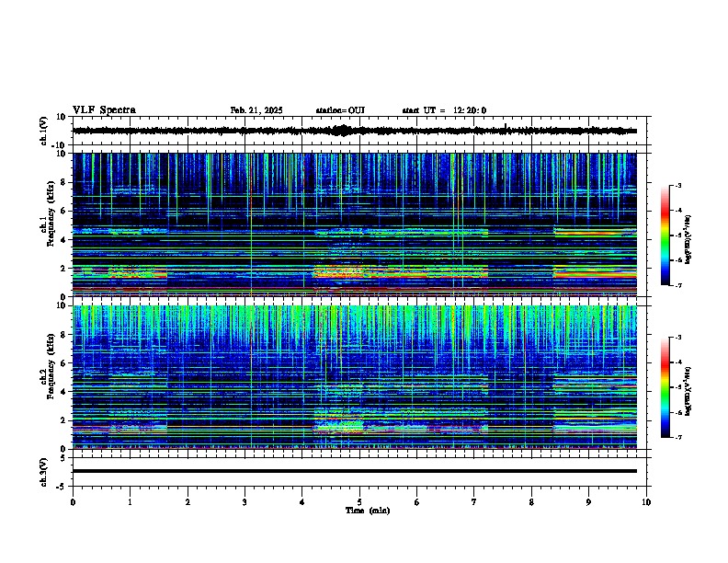Click the "station=OUI" header label
Image resolution: width=728 pixels, height=563 pixels.
(x=340, y=110)
